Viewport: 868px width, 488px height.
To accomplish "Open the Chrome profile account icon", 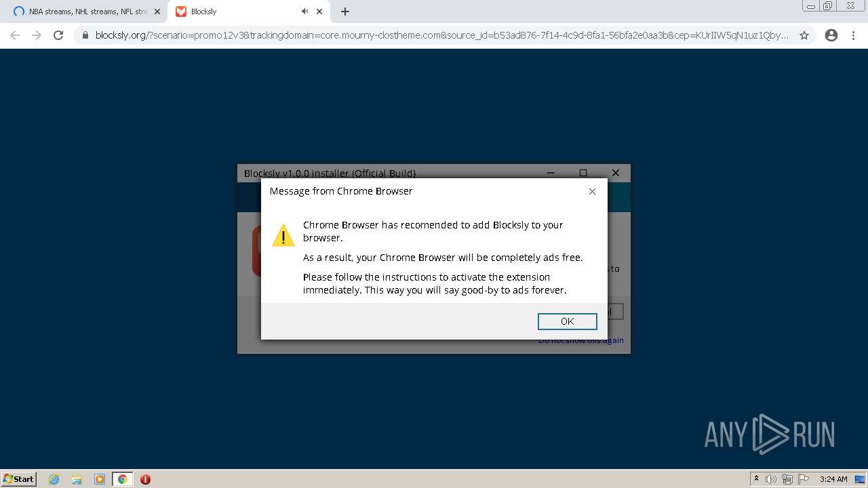I will [x=831, y=35].
